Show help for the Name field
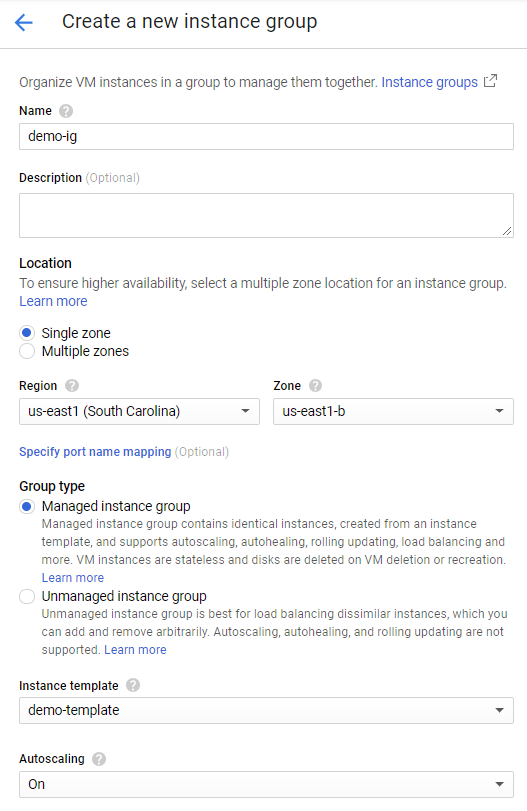527x811 pixels. 66,111
